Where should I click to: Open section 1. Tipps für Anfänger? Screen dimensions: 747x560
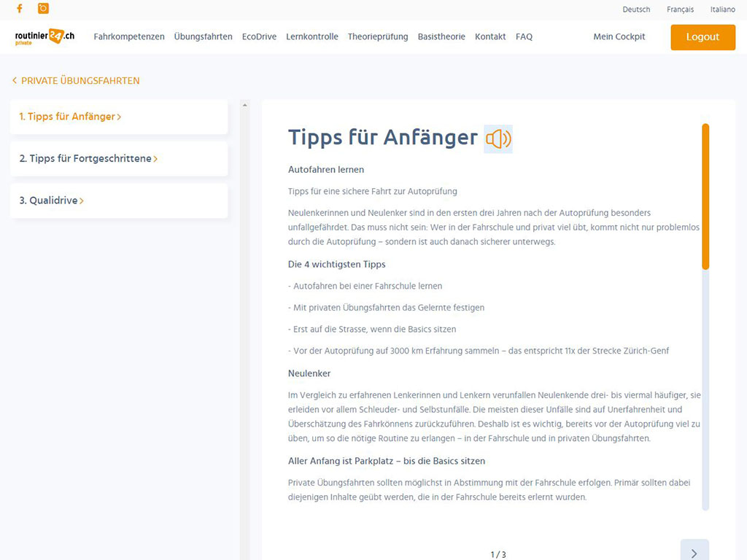[x=70, y=117]
